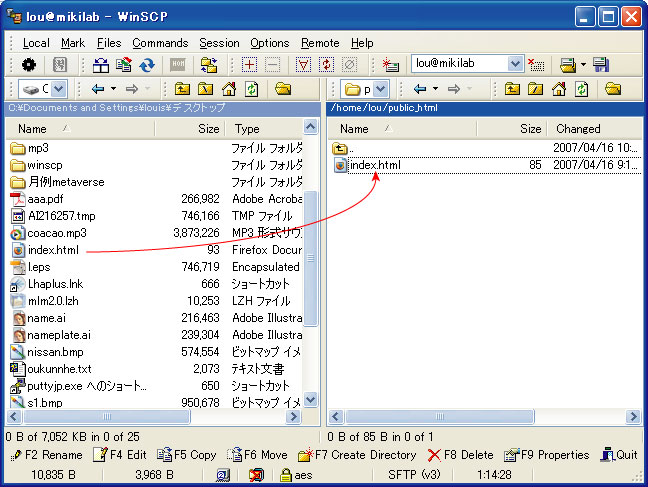Sort local files by Name column

81,129
